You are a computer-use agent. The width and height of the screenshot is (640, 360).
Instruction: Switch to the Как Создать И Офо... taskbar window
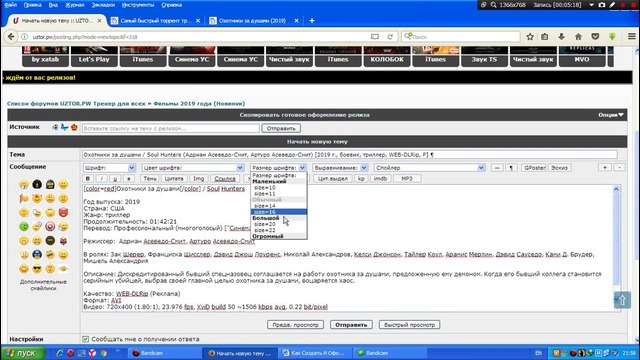[x=315, y=353]
